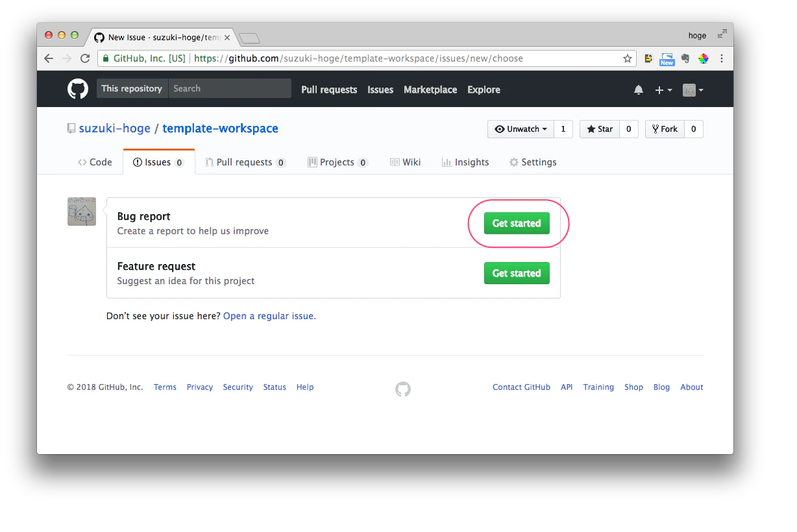797x532 pixels.
Task: Click Get started for Feature request
Action: [517, 273]
